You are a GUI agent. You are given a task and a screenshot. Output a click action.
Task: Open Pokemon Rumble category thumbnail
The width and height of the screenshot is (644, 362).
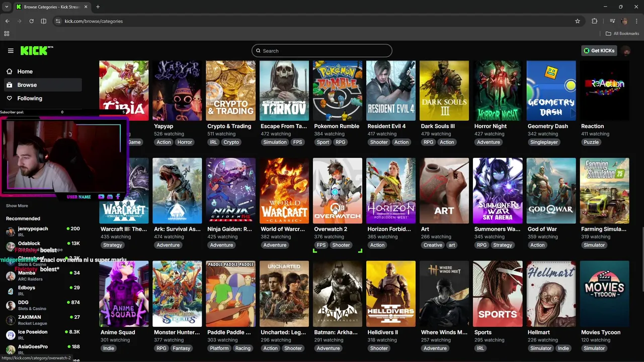click(x=338, y=90)
